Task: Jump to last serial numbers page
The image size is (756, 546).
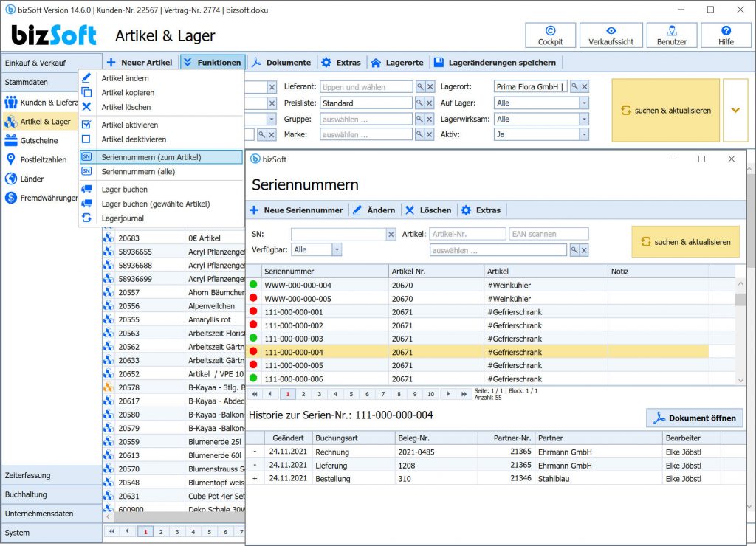Action: (464, 394)
